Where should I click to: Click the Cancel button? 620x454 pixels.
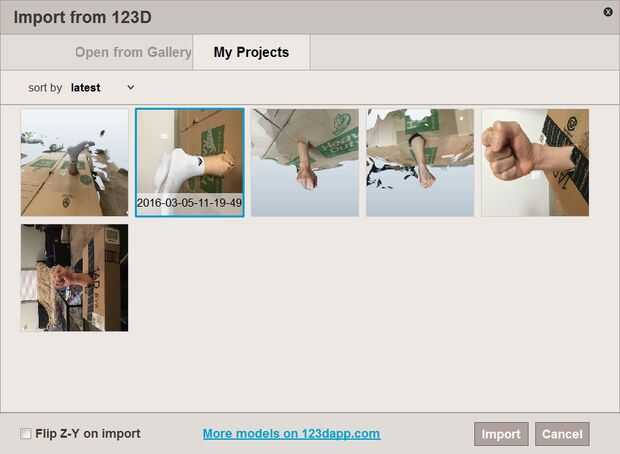tap(562, 434)
